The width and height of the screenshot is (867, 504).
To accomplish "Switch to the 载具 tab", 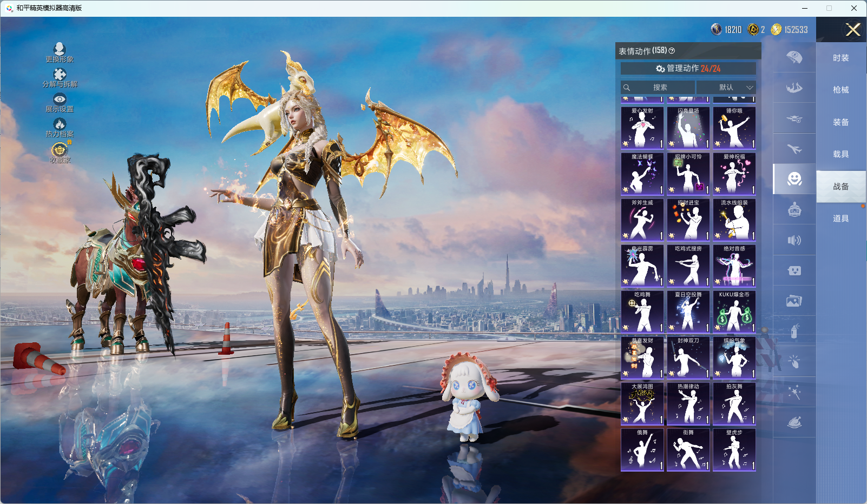I will [840, 154].
